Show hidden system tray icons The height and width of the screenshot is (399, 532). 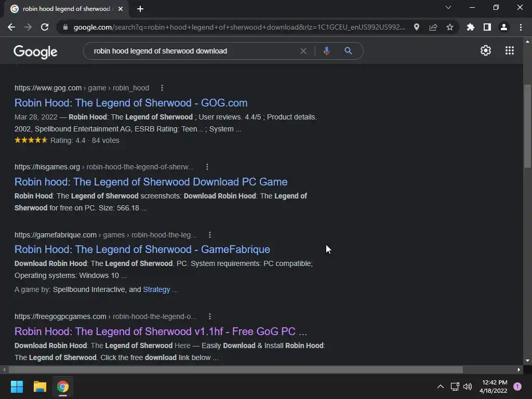click(x=441, y=387)
